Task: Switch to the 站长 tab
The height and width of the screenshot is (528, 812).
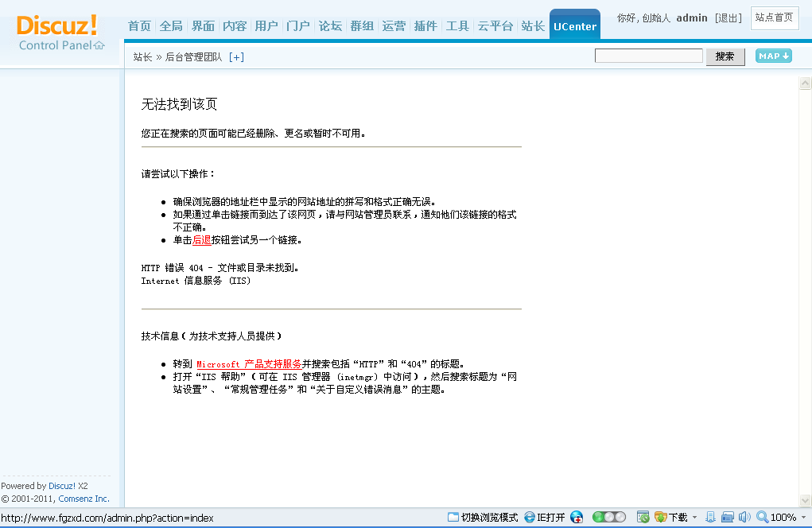Action: click(533, 26)
